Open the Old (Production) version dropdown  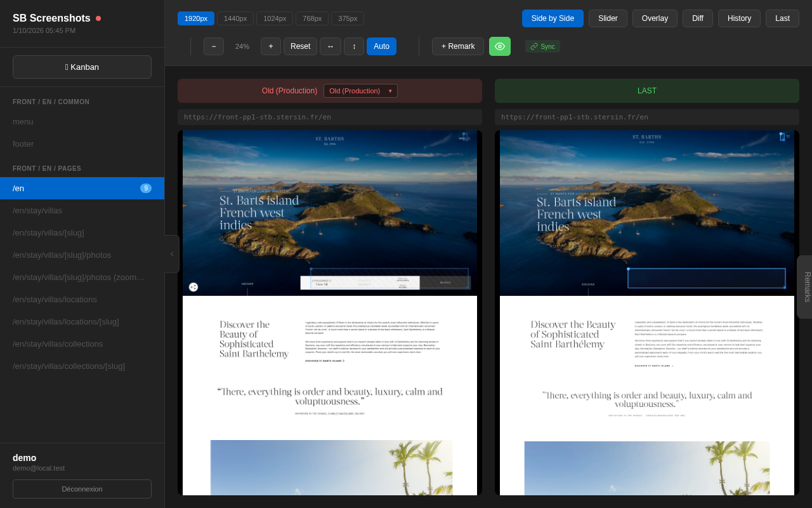pyautogui.click(x=360, y=91)
